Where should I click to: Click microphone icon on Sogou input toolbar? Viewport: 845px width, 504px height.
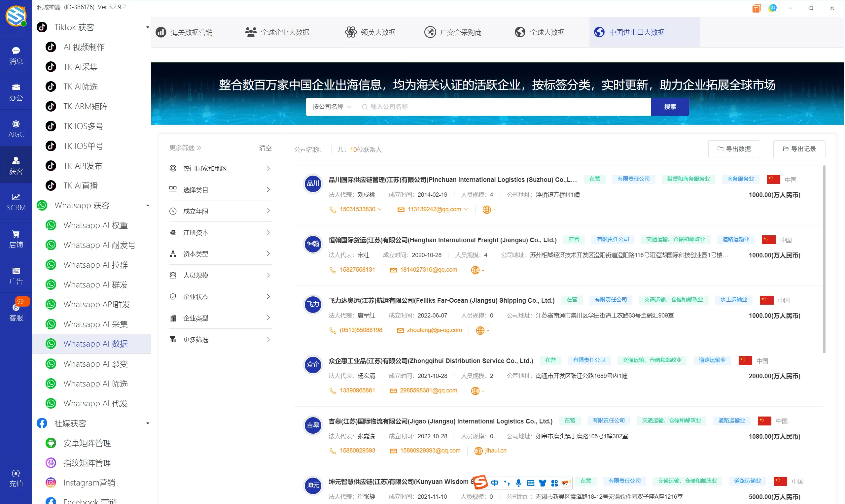tap(518, 483)
